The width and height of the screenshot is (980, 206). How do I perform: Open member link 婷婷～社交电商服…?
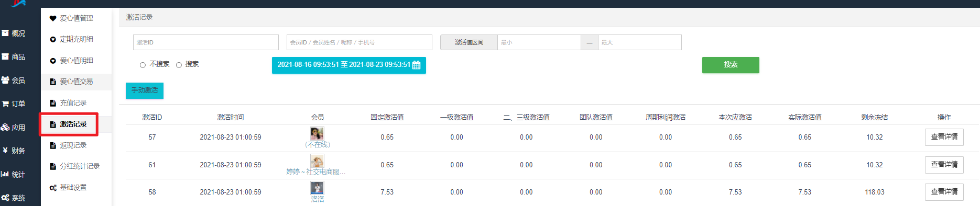[316, 171]
